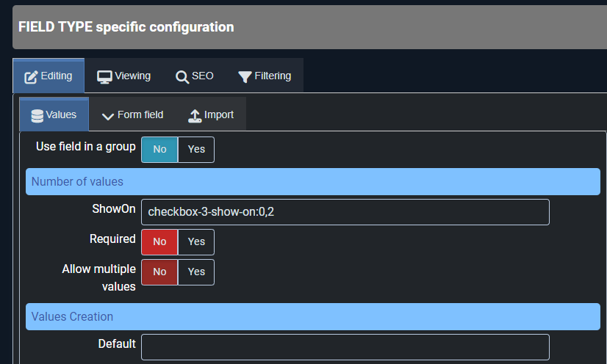
Task: Enable the Required option with Yes
Action: [196, 241]
